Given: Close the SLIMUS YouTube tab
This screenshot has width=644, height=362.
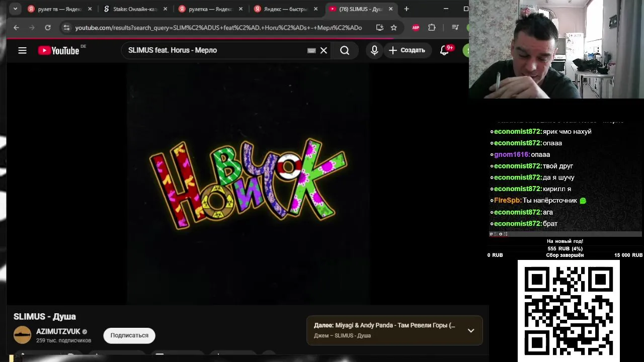Looking at the screenshot, I should coord(391,9).
